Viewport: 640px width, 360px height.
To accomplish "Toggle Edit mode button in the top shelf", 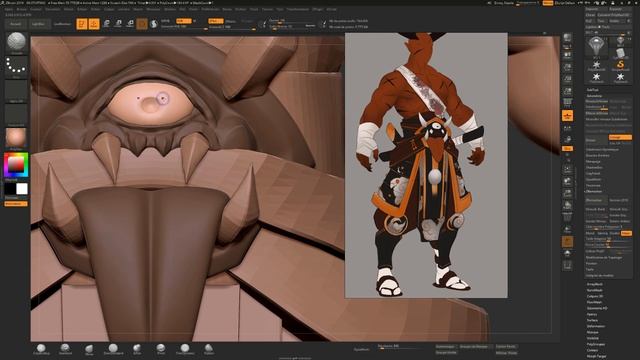I will tap(82, 24).
